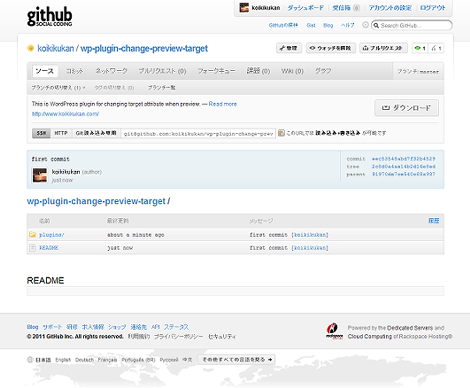Click the yellow repository icon beside koikikukan

[31, 48]
